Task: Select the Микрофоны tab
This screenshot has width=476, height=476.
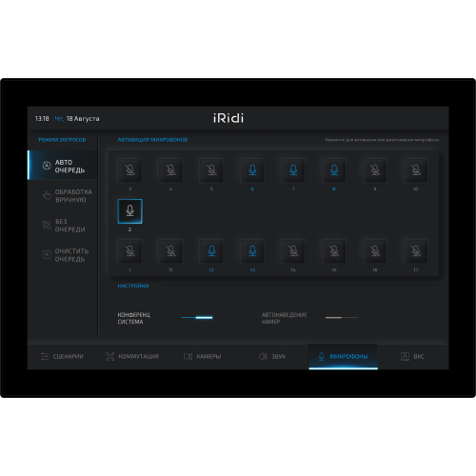Action: coord(344,356)
